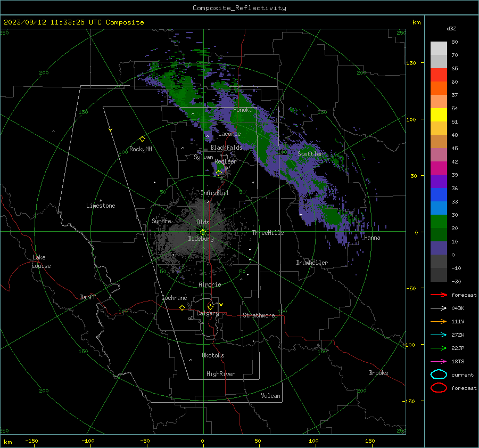Select the 0 dBZ slate-purple swatch

[439, 248]
